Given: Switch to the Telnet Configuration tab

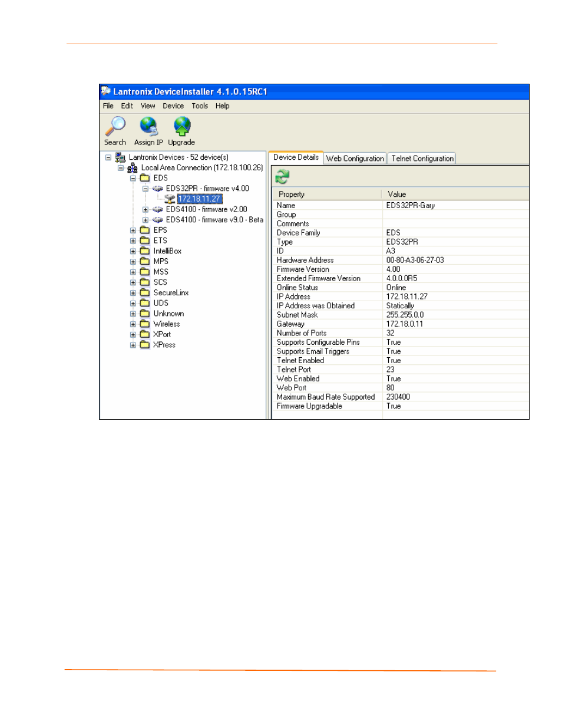Looking at the screenshot, I should (422, 159).
